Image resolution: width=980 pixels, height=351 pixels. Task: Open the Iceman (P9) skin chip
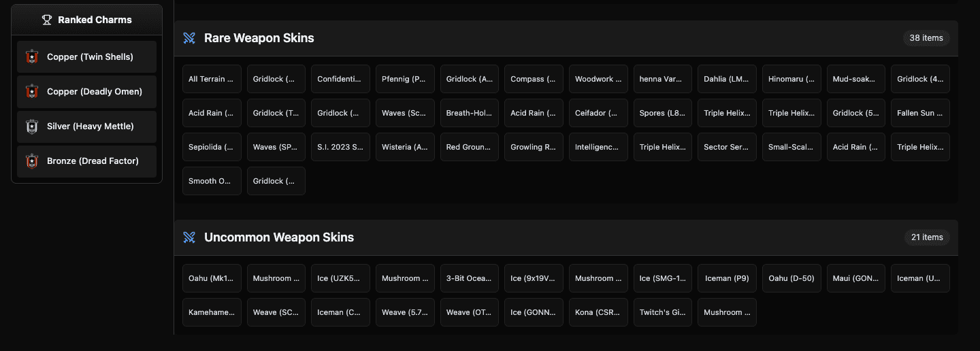[727, 278]
